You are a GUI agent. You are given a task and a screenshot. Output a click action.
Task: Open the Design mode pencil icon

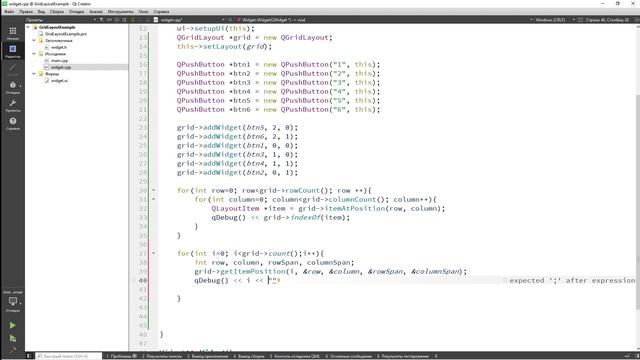point(13,69)
